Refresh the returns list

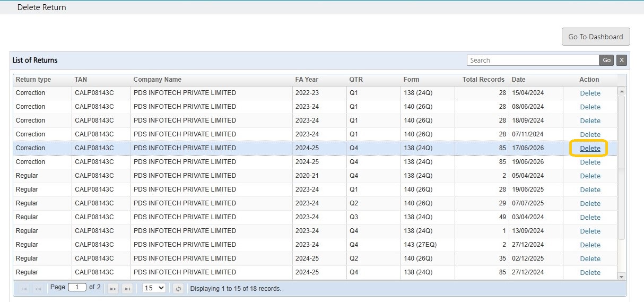(x=179, y=289)
